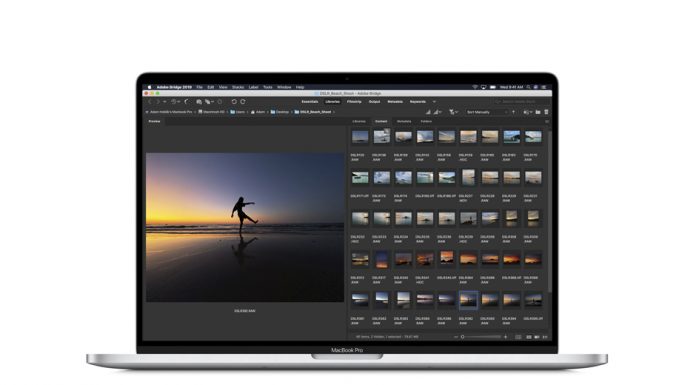
Task: Click Get Photos from Camera icon
Action: click(x=199, y=102)
